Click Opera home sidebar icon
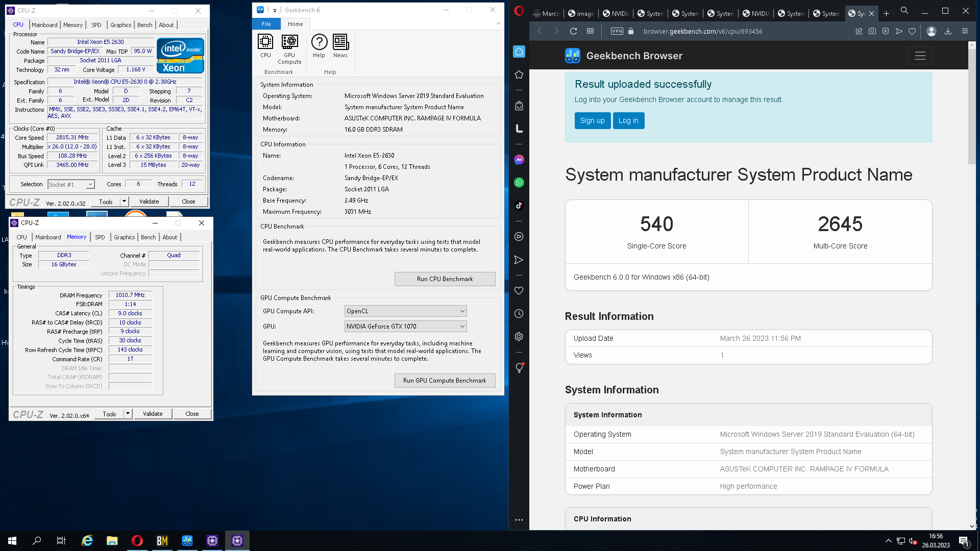Screen dimensions: 980x551 coord(519,52)
